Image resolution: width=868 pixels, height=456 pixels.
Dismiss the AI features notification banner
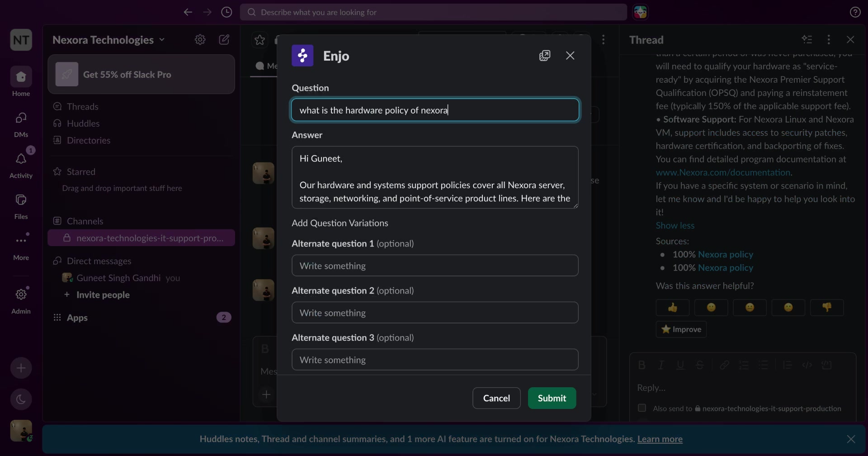(x=851, y=439)
